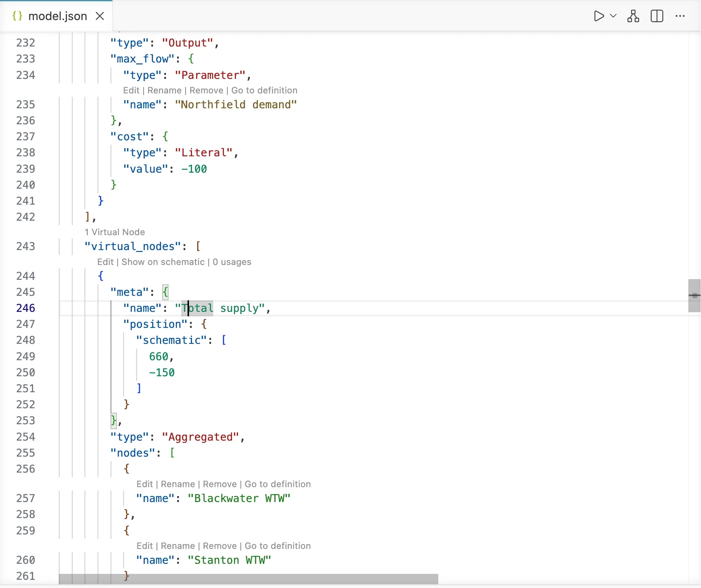
Task: Click the vertical scrollbar thumb
Action: coord(694,295)
